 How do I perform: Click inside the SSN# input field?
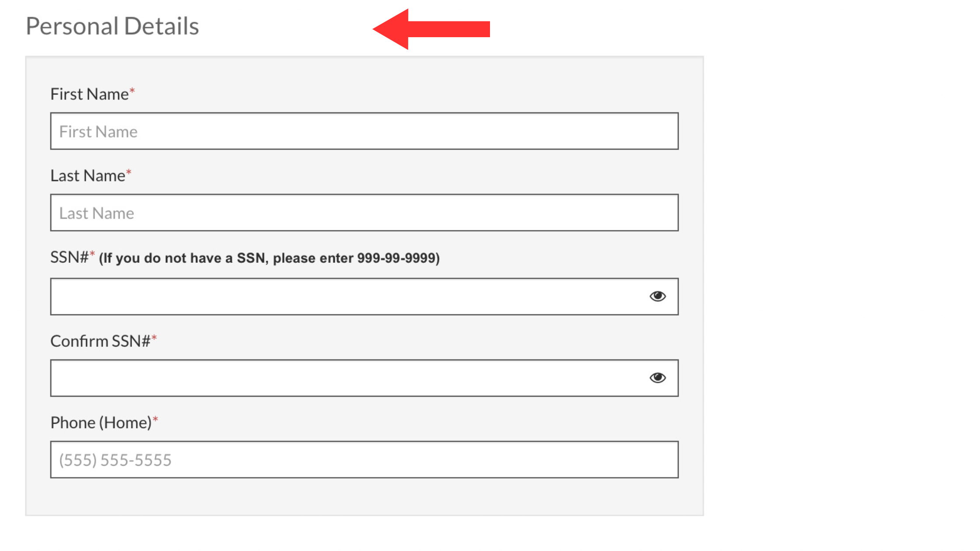(364, 296)
